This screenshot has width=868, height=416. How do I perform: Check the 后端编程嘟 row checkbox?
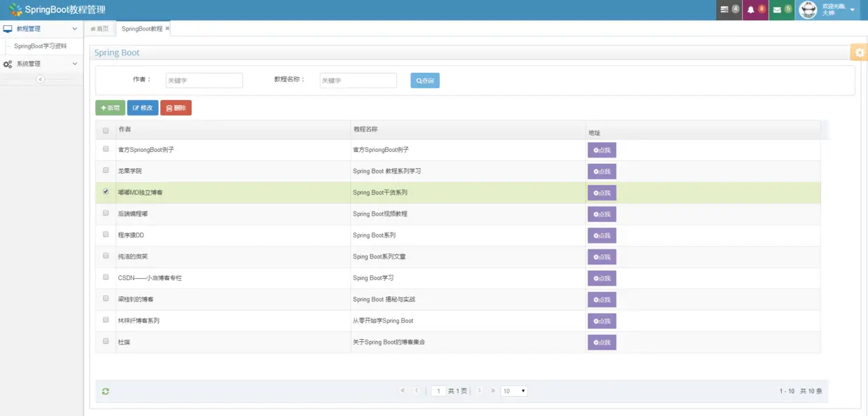tap(106, 213)
